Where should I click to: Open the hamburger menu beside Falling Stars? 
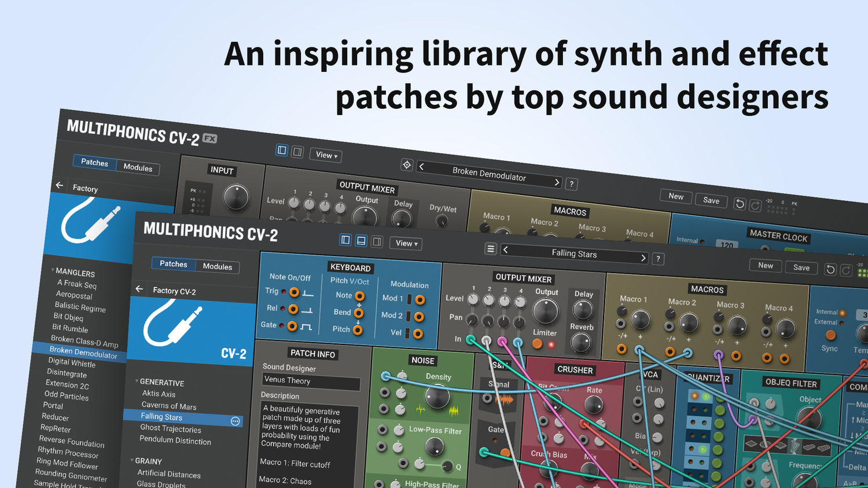491,249
